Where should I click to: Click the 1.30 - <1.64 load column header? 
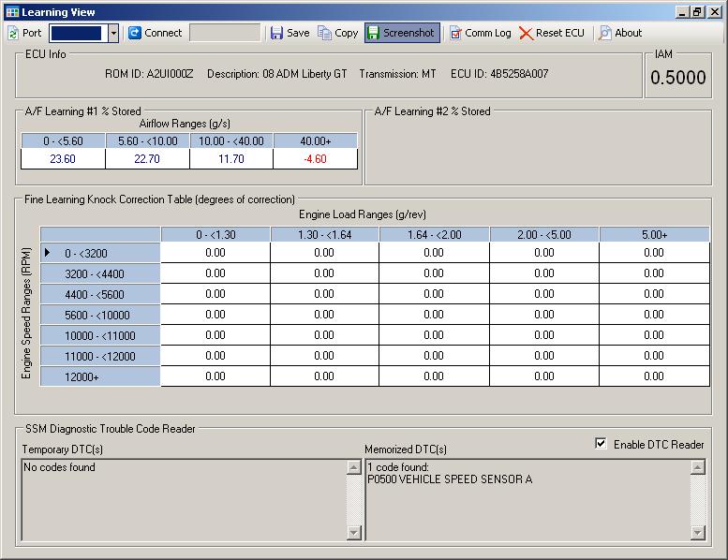coord(324,235)
